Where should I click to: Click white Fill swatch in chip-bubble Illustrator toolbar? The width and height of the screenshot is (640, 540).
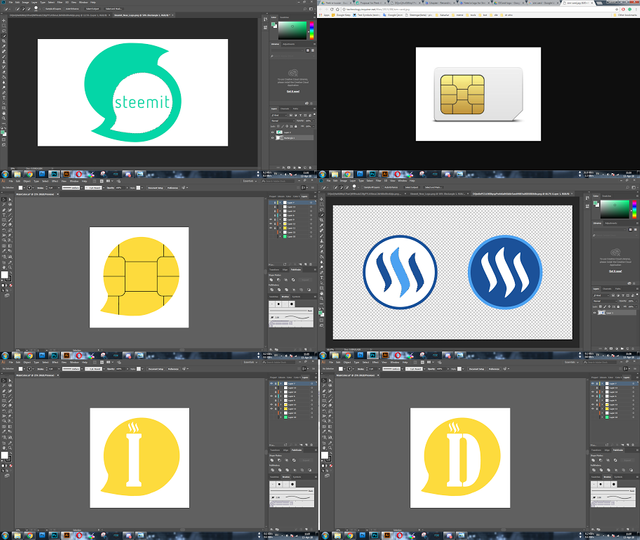4,275
